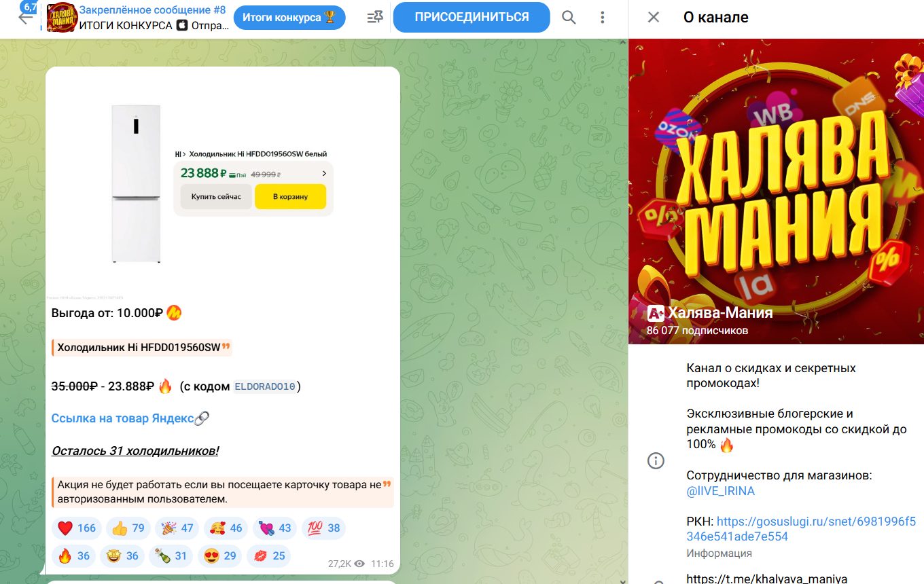Image resolution: width=924 pixels, height=584 pixels.
Task: Open the pinned messages list icon
Action: [x=374, y=18]
